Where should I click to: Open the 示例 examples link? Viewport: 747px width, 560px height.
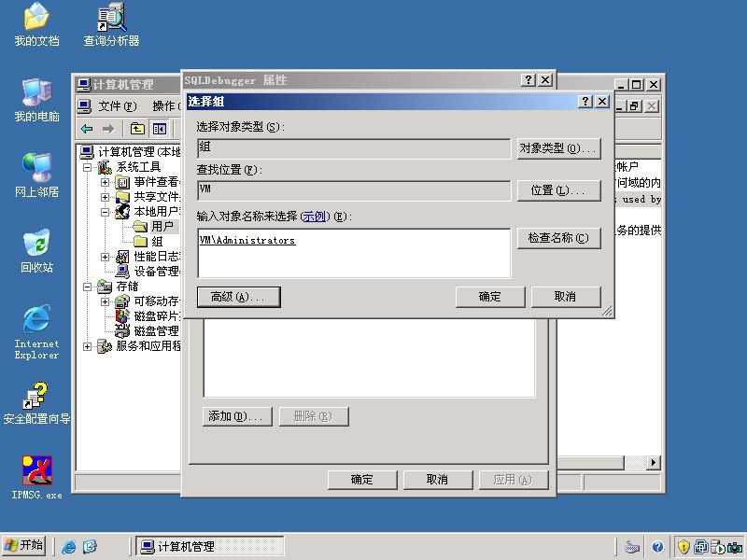click(x=314, y=217)
